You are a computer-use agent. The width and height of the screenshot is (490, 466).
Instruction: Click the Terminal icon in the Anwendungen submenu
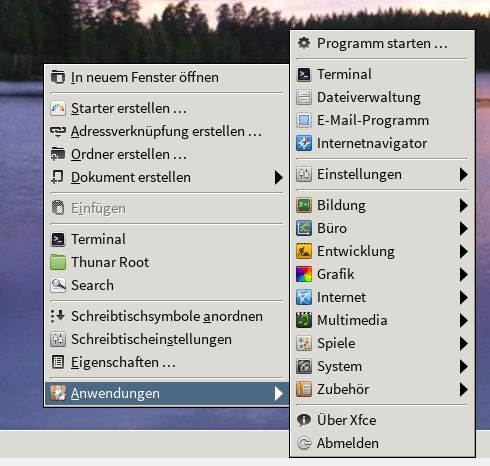point(304,74)
